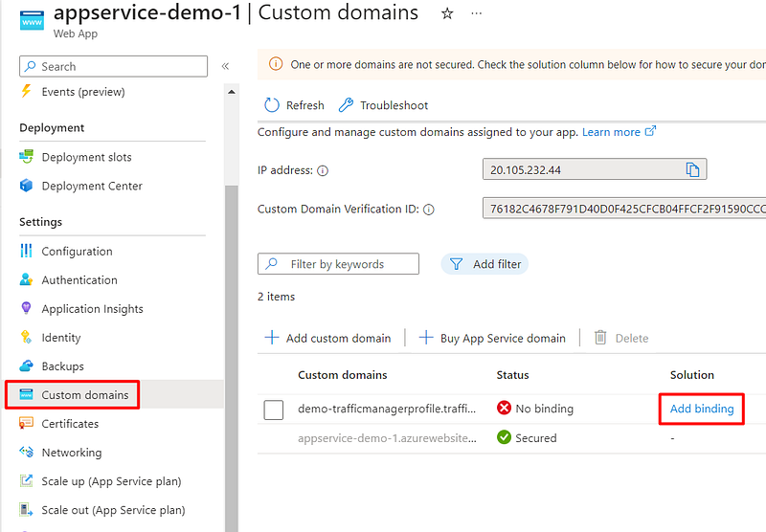Click Add custom domain

pyautogui.click(x=327, y=338)
